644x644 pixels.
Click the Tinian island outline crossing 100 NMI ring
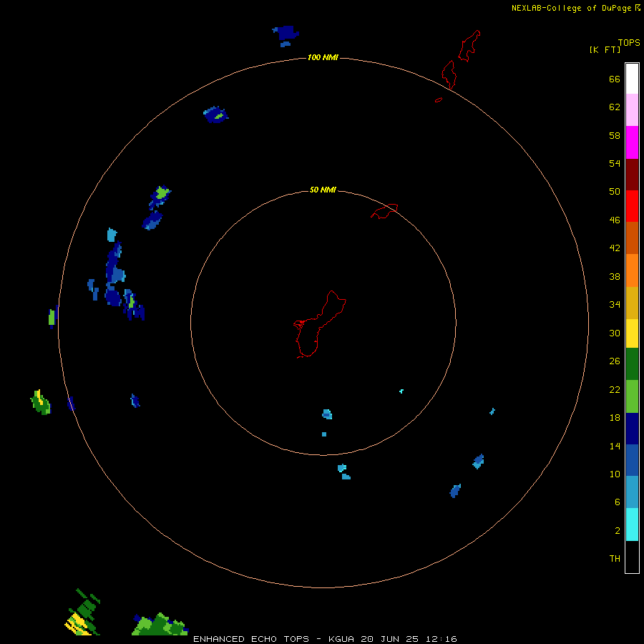[449, 74]
